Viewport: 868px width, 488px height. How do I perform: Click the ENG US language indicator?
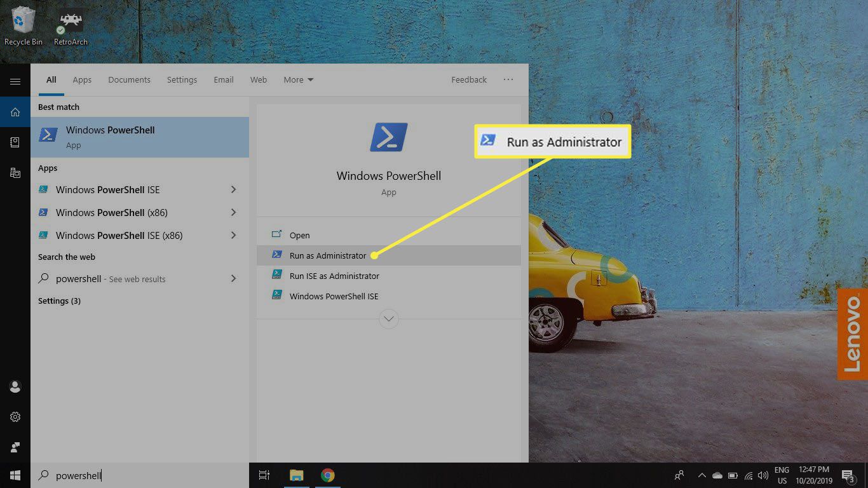(782, 475)
